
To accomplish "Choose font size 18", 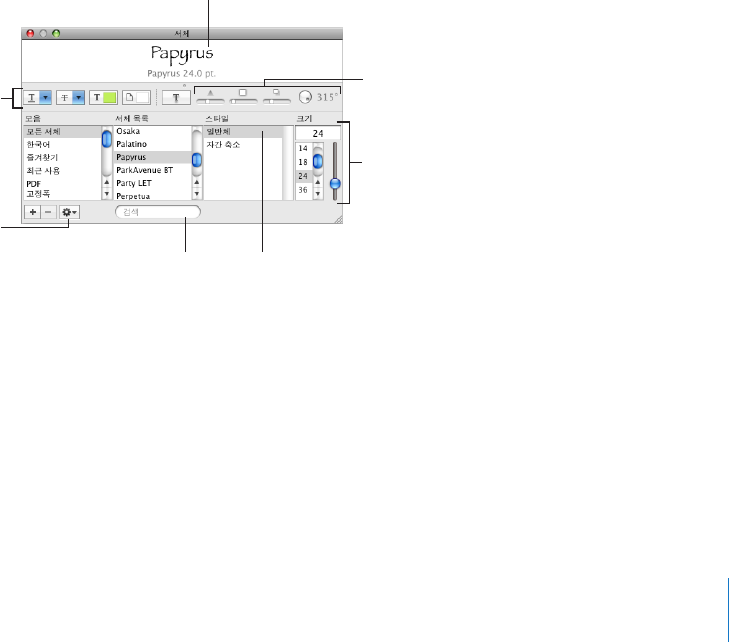I will point(303,162).
